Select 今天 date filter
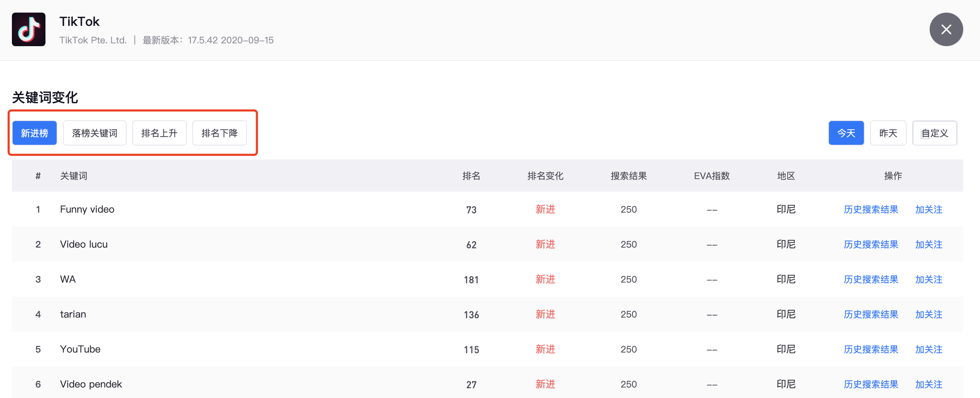This screenshot has width=980, height=398. point(846,133)
